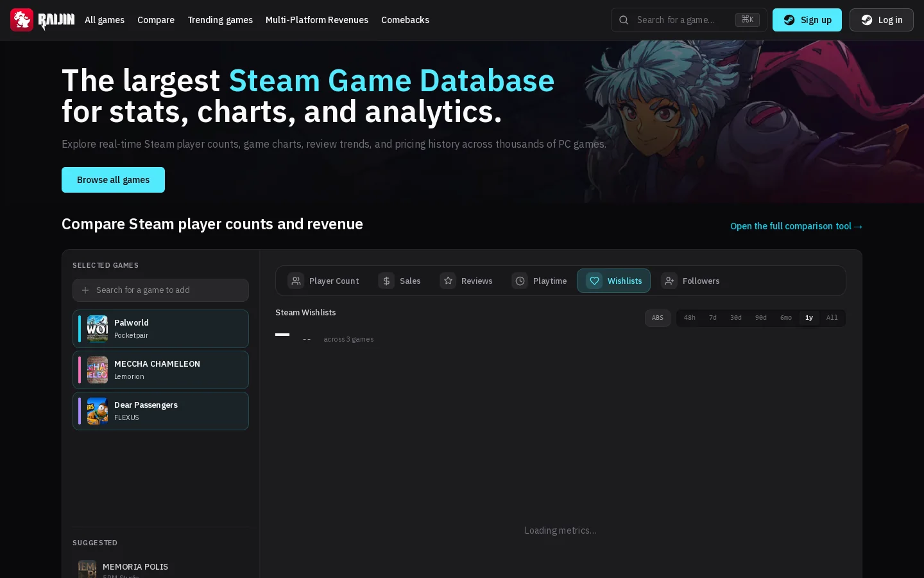Open the Compare page in navigation

[156, 20]
